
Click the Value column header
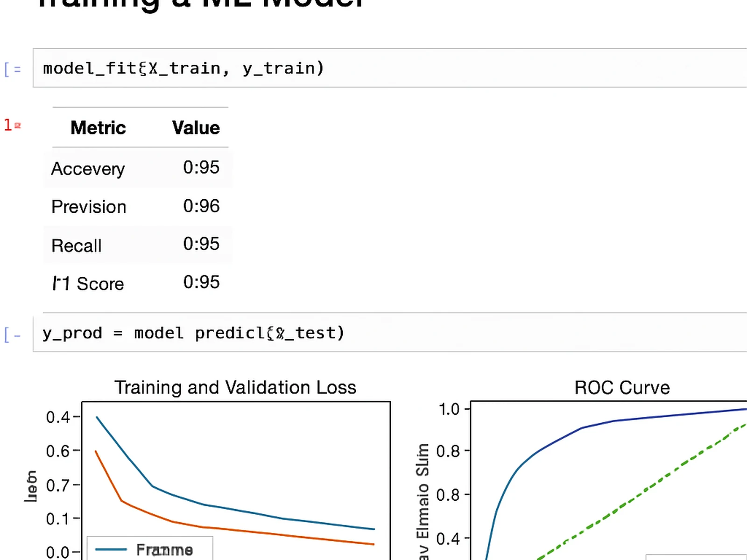click(196, 128)
